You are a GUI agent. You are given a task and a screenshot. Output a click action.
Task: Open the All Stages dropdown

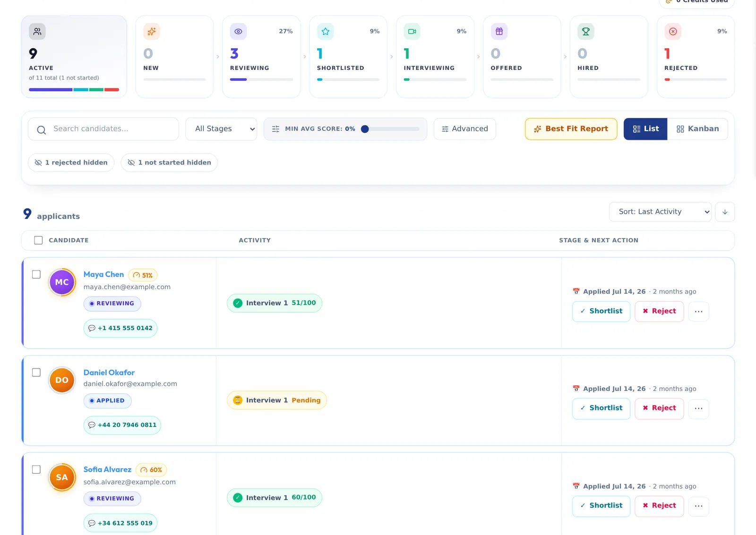[x=221, y=129]
